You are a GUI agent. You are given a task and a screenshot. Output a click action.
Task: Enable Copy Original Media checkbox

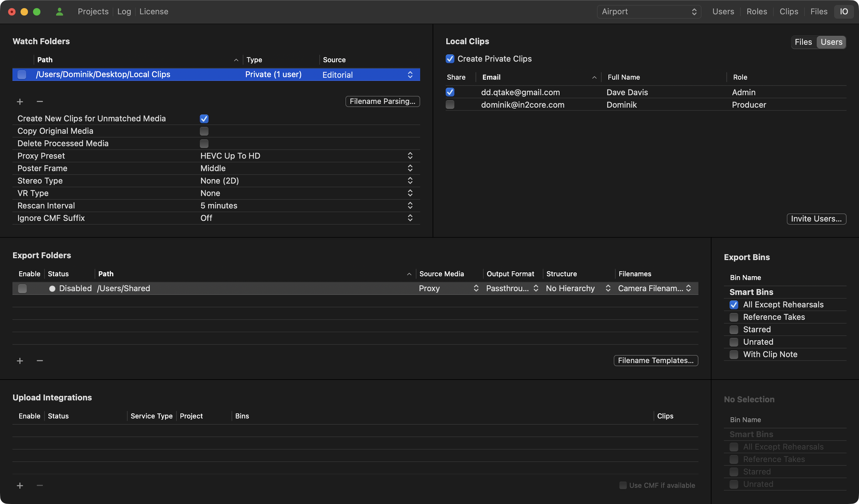click(x=204, y=131)
